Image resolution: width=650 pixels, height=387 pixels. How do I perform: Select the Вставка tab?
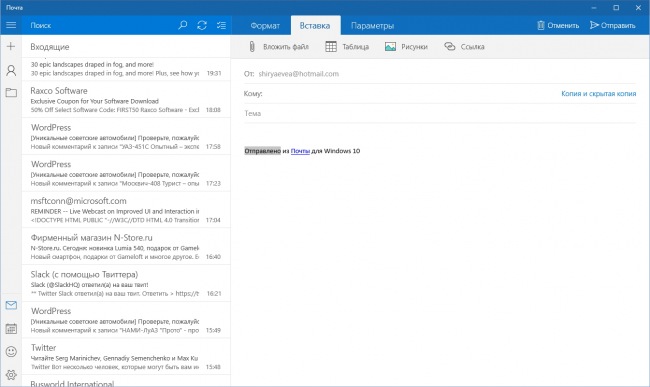pyautogui.click(x=315, y=26)
